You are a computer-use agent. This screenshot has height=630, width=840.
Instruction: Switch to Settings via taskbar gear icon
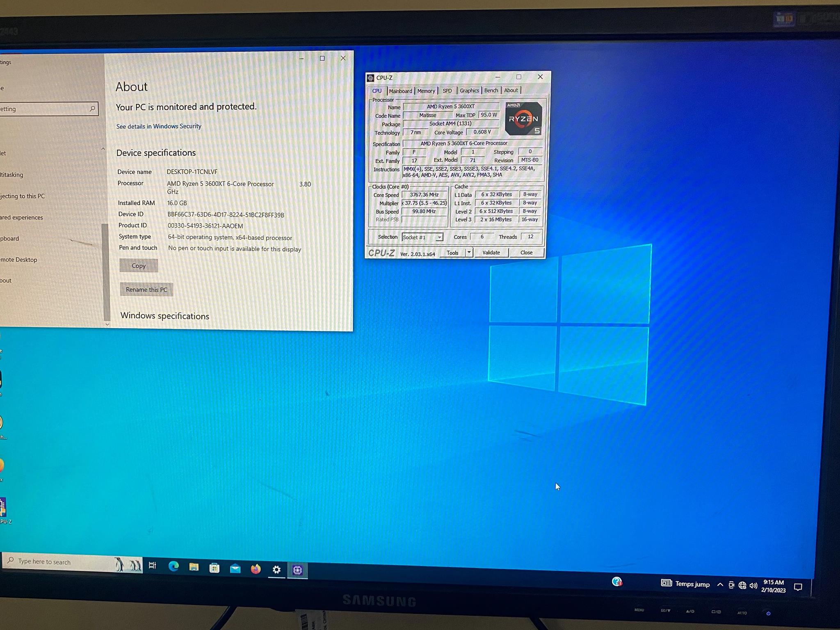pos(277,570)
